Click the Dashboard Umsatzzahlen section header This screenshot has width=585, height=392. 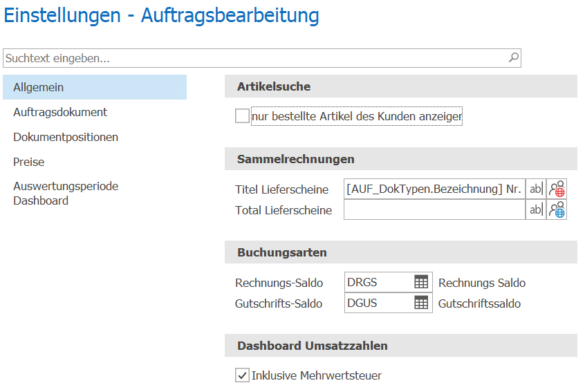(401, 346)
